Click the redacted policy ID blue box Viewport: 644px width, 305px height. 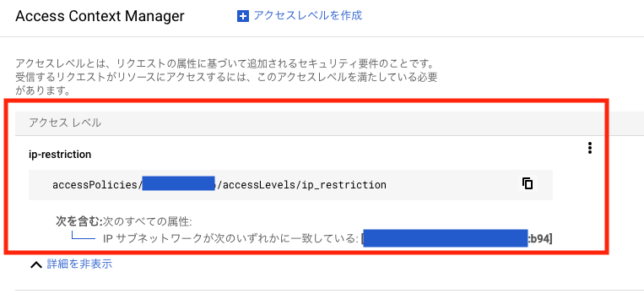[179, 183]
